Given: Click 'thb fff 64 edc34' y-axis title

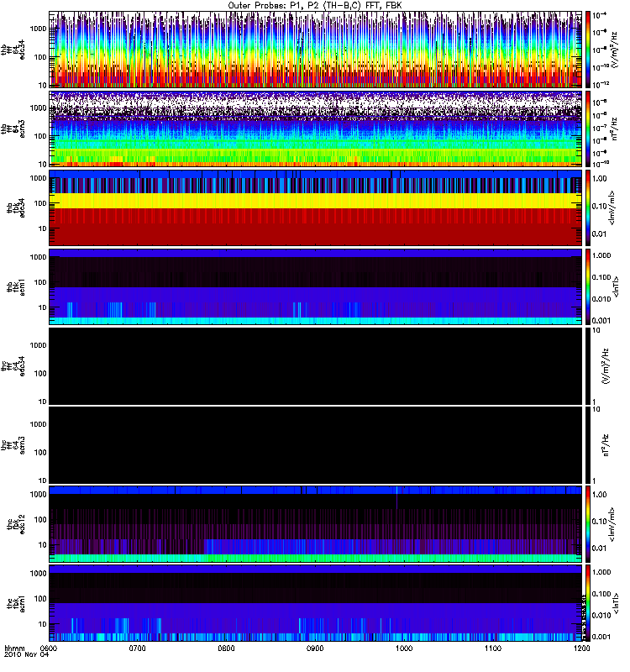Looking at the screenshot, I should [13, 50].
